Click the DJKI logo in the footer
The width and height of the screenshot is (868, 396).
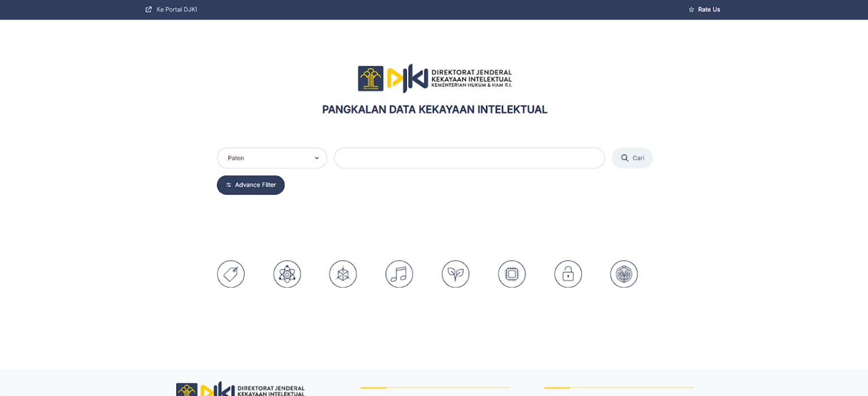pyautogui.click(x=240, y=389)
